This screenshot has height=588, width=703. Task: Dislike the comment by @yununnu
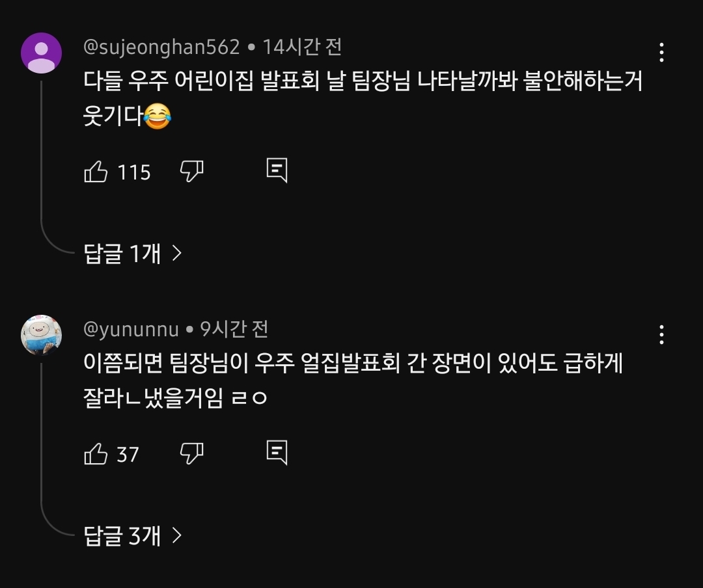pyautogui.click(x=191, y=453)
